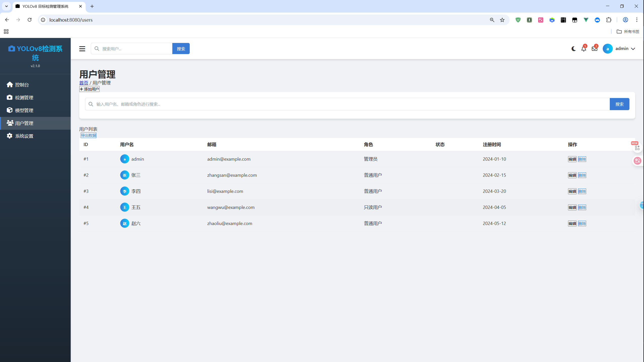The width and height of the screenshot is (644, 362).
Task: Open Chrome extensions puzzle icon
Action: point(609,20)
